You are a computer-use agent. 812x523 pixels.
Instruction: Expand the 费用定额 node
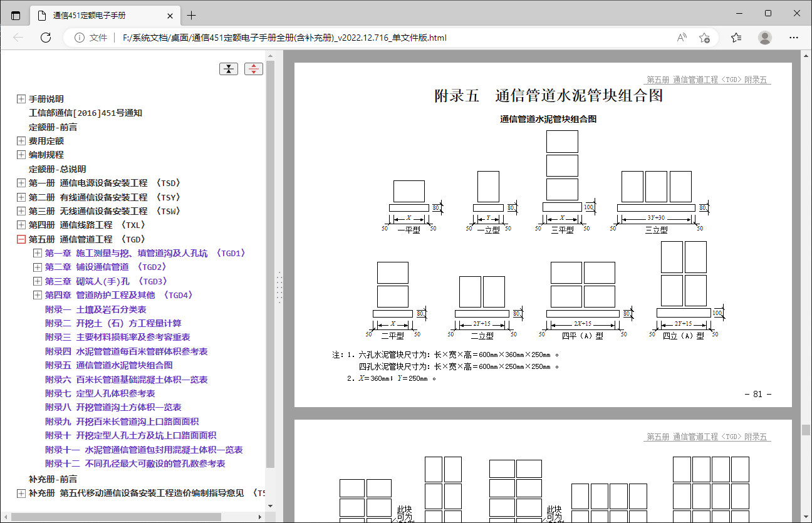click(x=21, y=141)
